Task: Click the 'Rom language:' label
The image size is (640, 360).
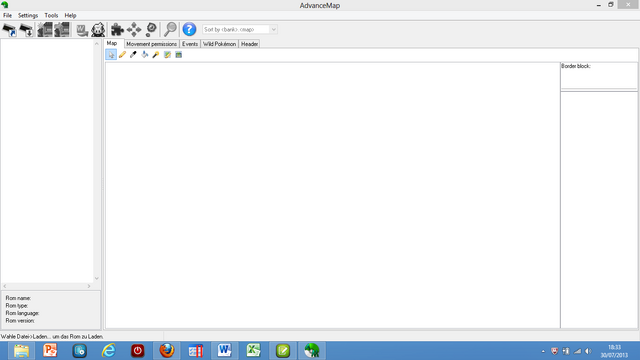Action: [22, 313]
